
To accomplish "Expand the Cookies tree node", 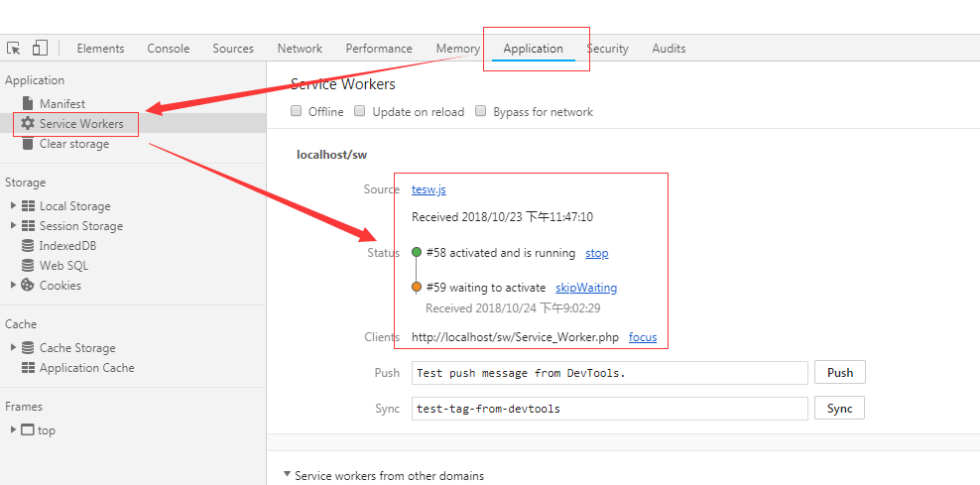I will (x=14, y=285).
